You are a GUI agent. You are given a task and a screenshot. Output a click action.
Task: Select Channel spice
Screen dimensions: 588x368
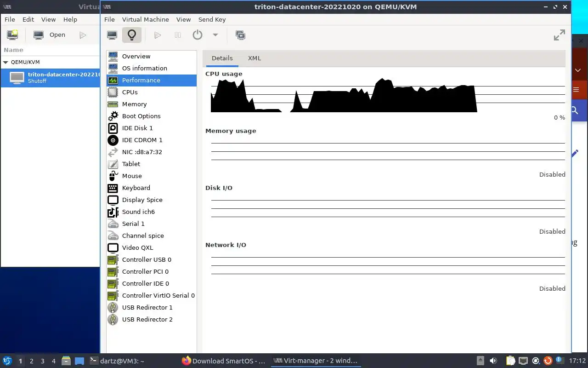pos(152,236)
